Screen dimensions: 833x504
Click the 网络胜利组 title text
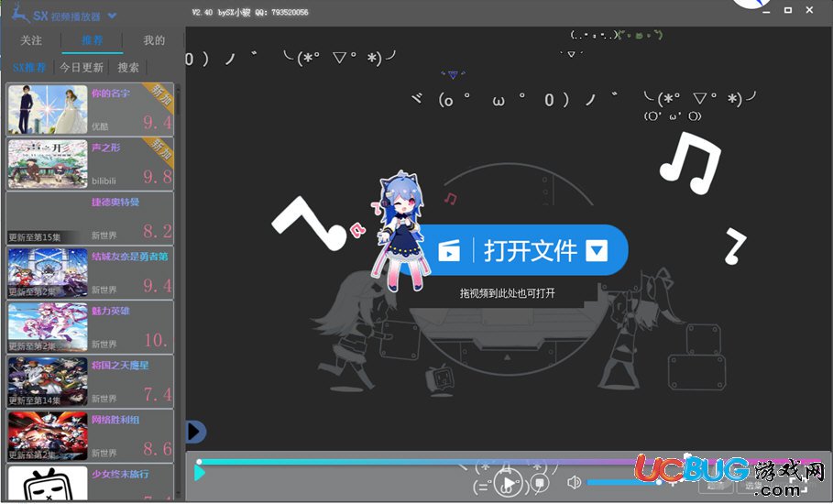coord(115,420)
